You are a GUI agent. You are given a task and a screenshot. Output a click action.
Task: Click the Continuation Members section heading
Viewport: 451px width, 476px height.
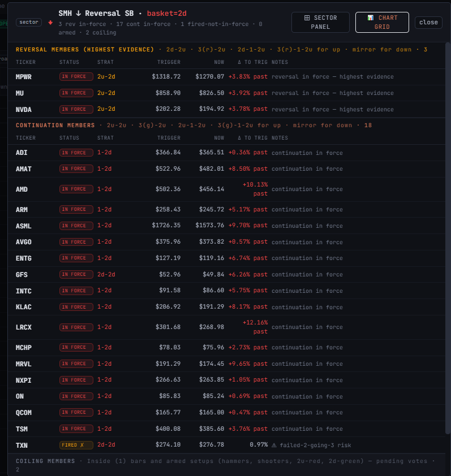coord(55,126)
